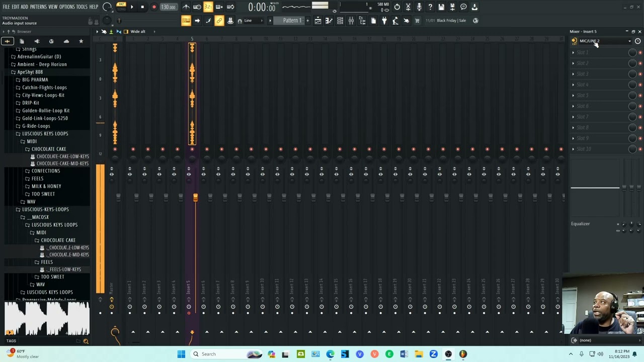
Task: Open the Playlist view icon
Action: click(318, 21)
